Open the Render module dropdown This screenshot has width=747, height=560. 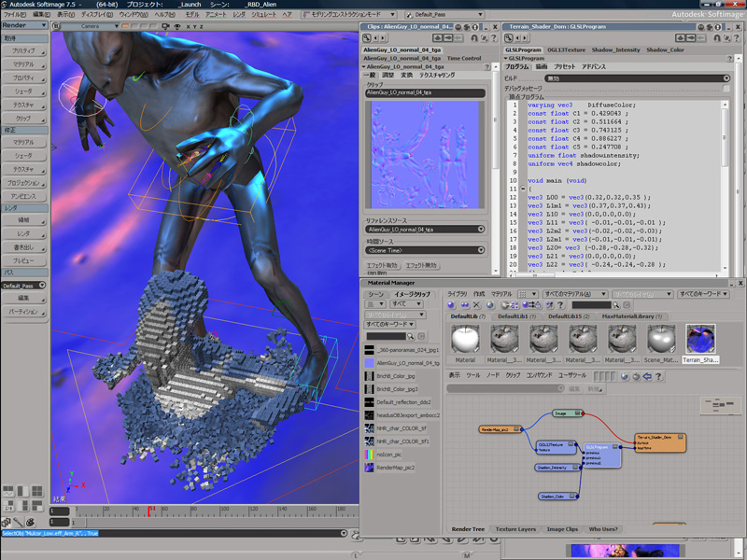click(24, 25)
